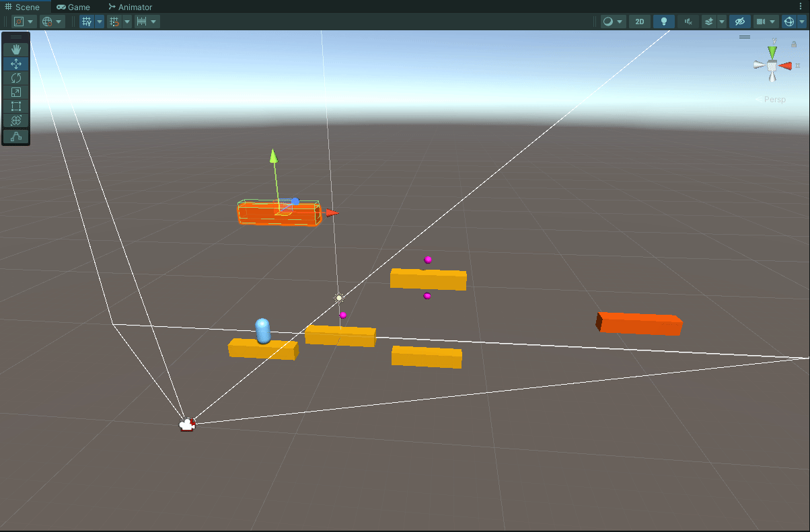
Task: Unmute scene audio
Action: 688,21
